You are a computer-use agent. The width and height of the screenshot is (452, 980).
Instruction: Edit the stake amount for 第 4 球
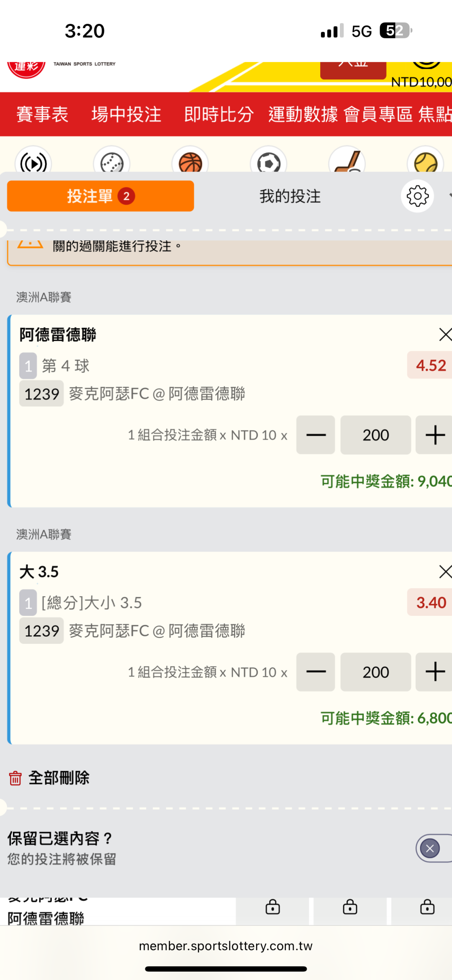375,435
